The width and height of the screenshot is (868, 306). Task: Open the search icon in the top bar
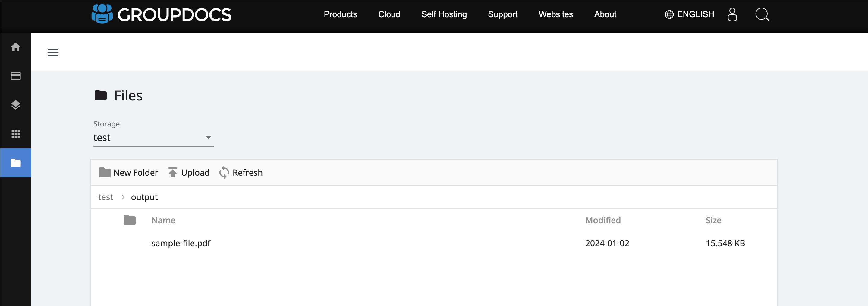click(762, 14)
